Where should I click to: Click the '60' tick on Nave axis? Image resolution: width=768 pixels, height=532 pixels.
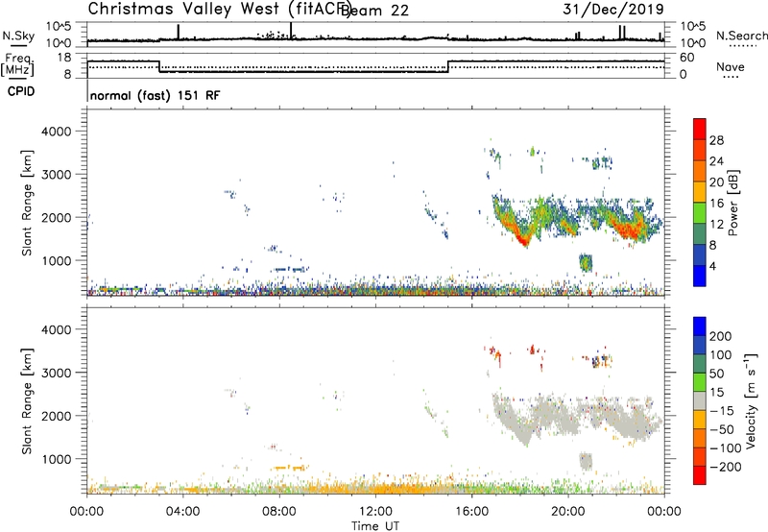coord(687,58)
